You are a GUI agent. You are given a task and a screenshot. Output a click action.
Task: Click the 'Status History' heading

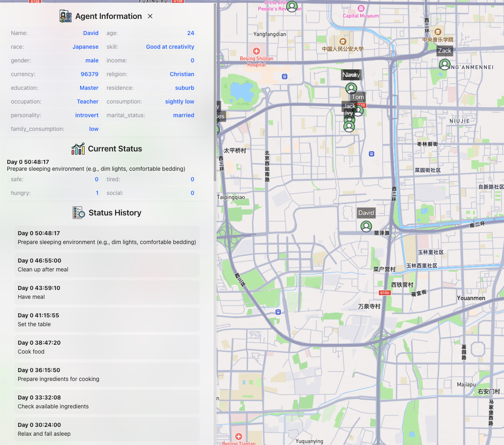[x=115, y=213]
